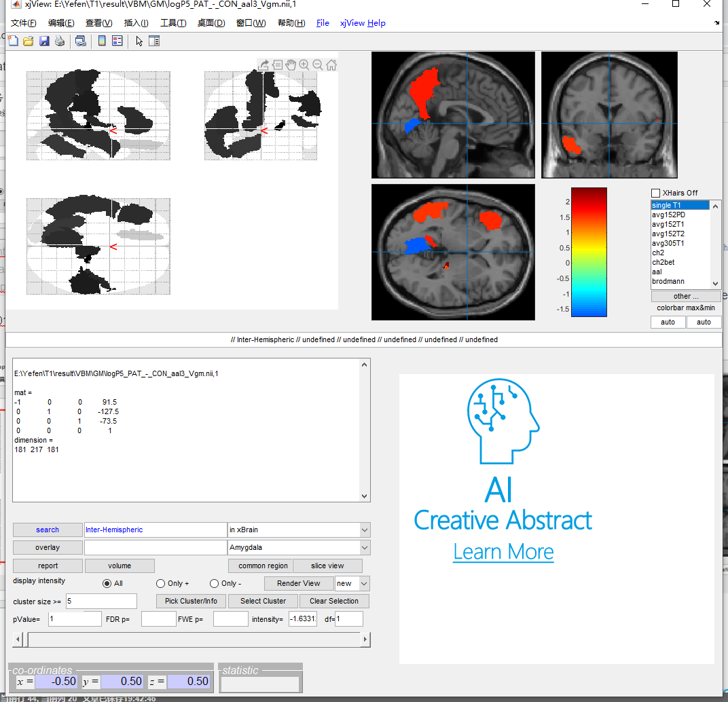Click the search button
Image resolution: width=728 pixels, height=702 pixels.
48,530
